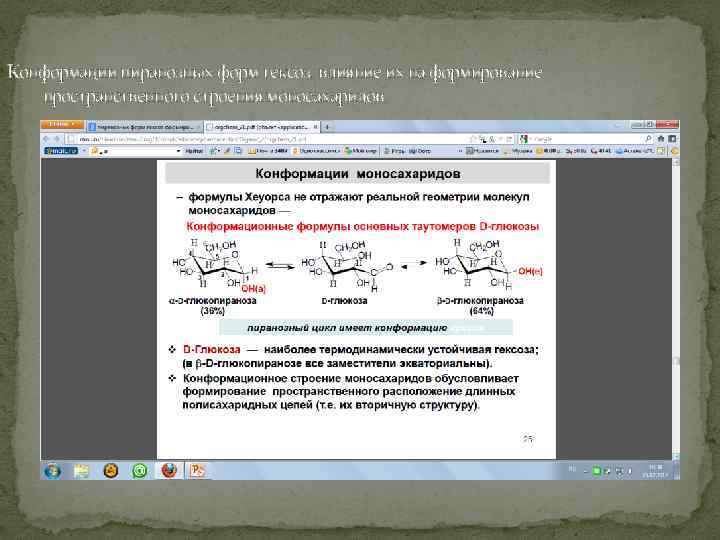Open the Одноклассники toolbar link

(x=317, y=151)
